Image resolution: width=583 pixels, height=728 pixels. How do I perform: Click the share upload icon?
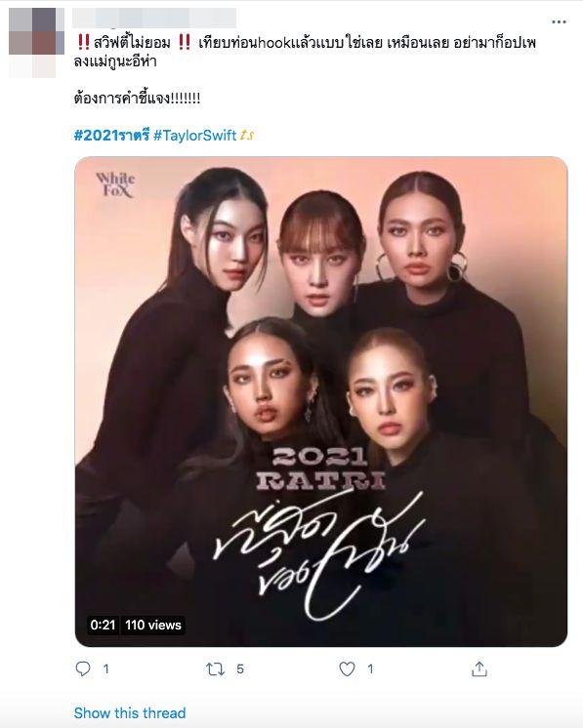pyautogui.click(x=479, y=669)
